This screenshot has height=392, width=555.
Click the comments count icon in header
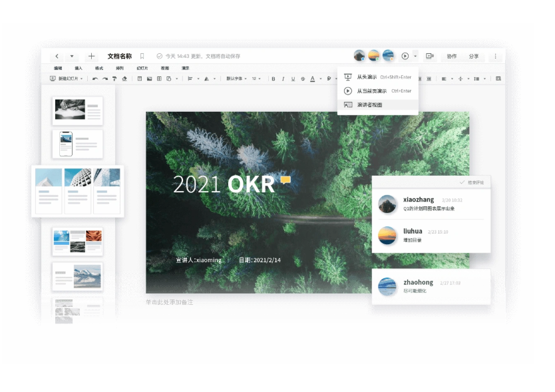(x=430, y=56)
